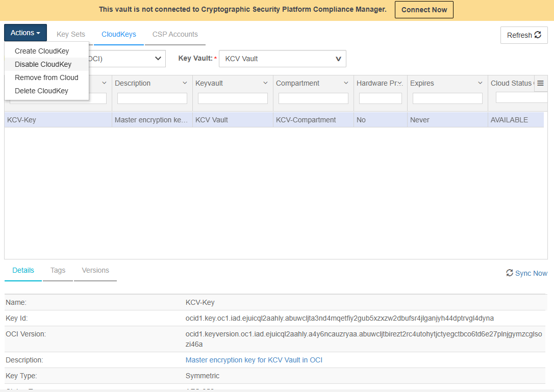Click the KCV-Compartment table cell

click(x=313, y=120)
